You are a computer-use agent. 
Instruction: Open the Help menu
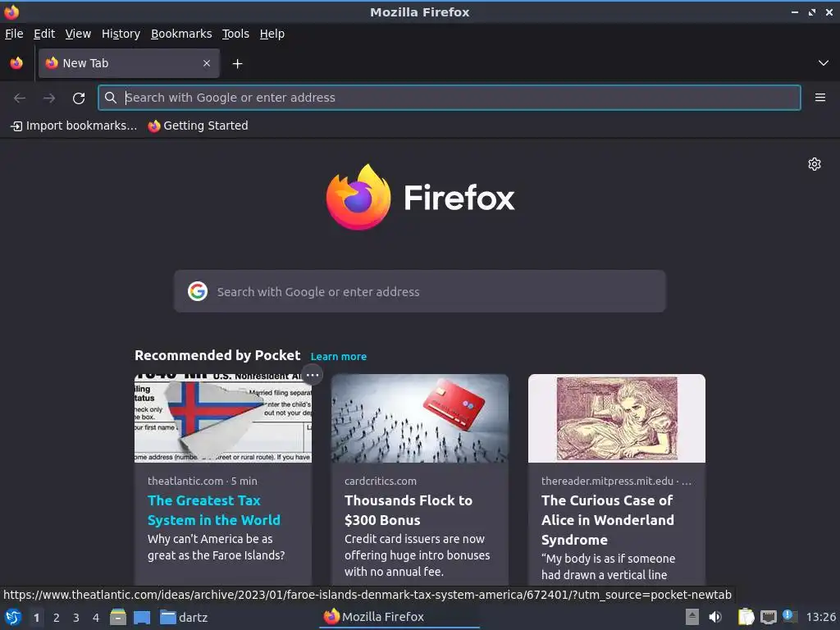(272, 34)
